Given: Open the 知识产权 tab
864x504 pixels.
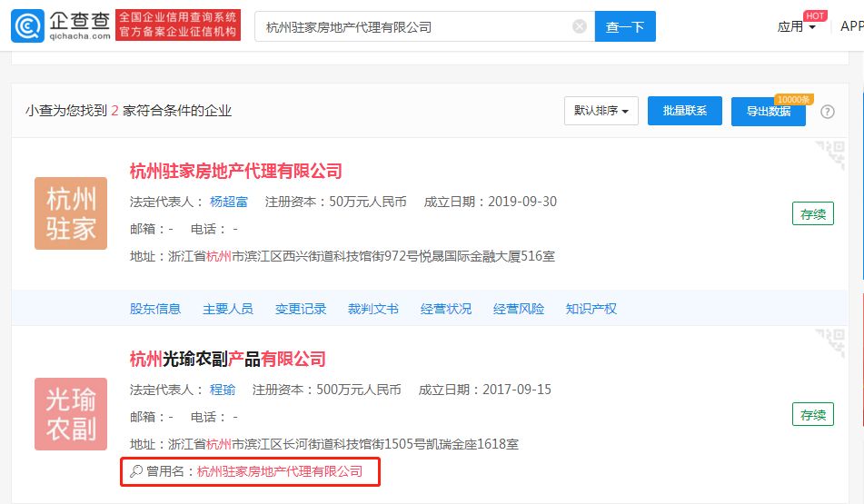Looking at the screenshot, I should tap(591, 309).
